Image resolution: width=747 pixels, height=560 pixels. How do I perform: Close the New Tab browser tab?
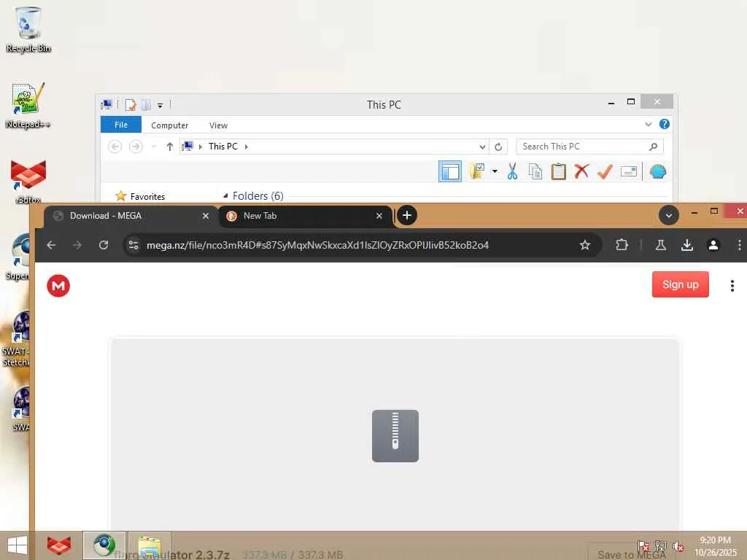pos(379,216)
